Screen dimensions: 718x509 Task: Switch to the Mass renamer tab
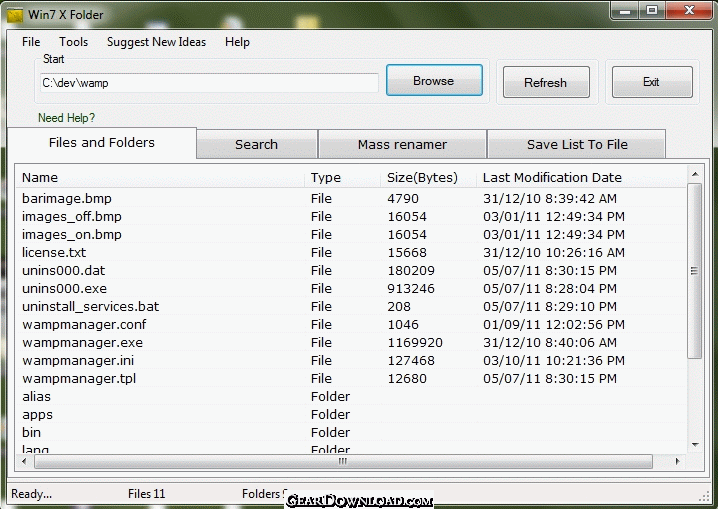(x=402, y=145)
